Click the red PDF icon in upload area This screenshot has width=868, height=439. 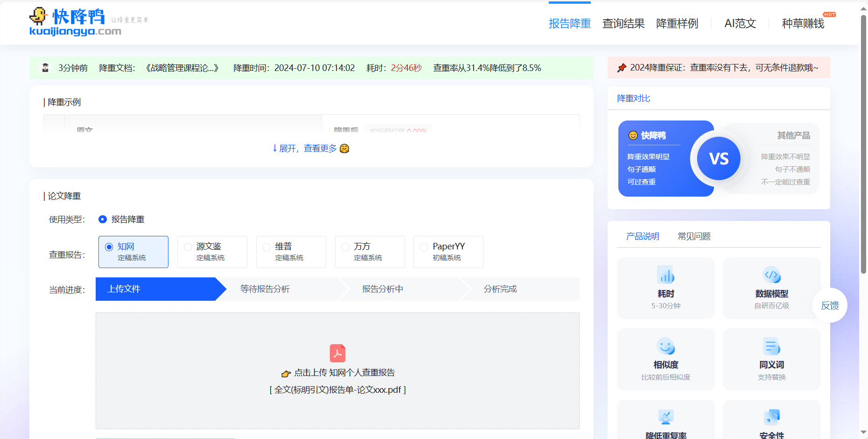point(337,354)
